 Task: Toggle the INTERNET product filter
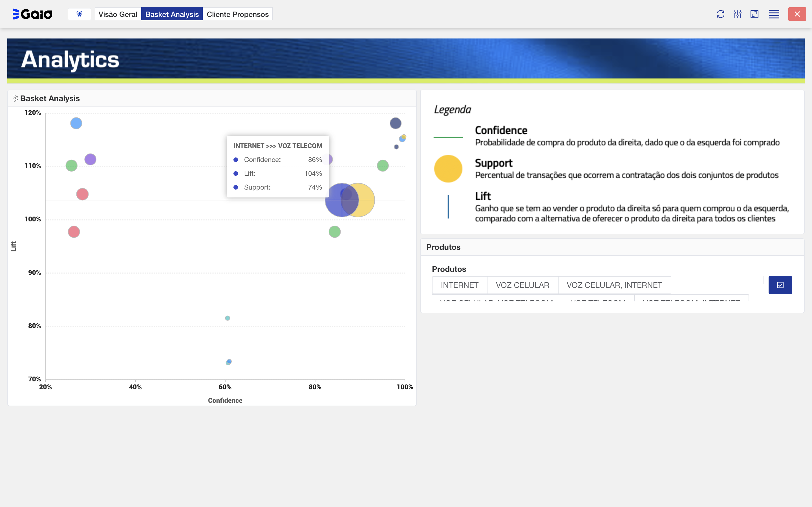pyautogui.click(x=459, y=285)
